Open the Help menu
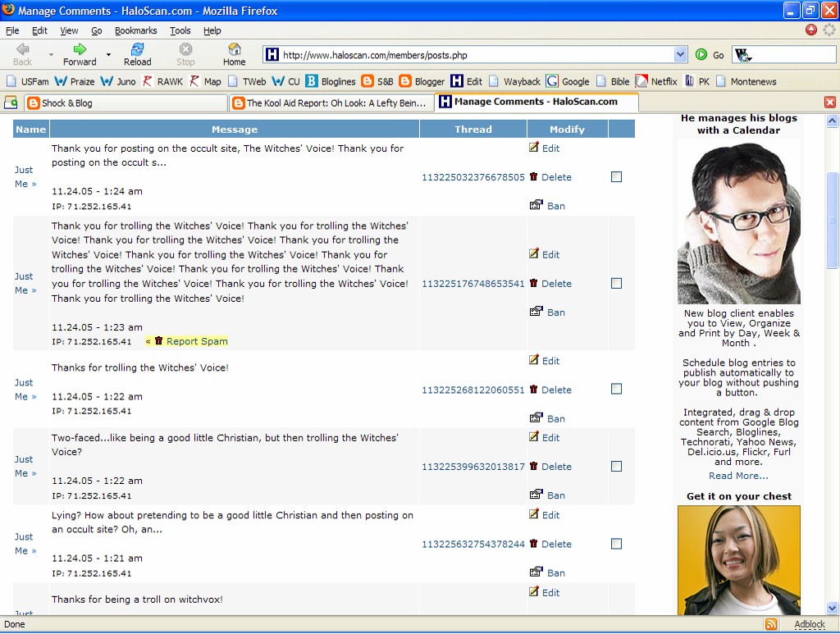 click(212, 30)
